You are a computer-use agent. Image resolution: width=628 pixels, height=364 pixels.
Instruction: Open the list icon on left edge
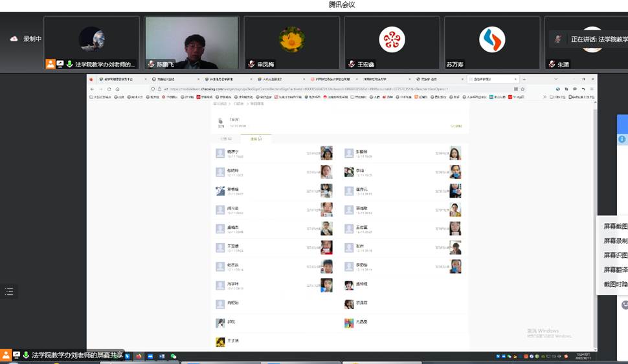pos(9,292)
